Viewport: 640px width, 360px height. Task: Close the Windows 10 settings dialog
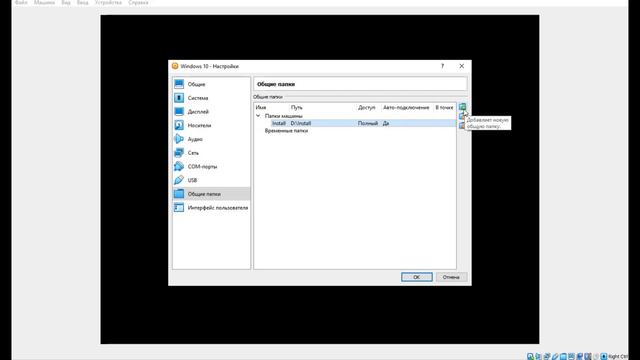tap(462, 66)
